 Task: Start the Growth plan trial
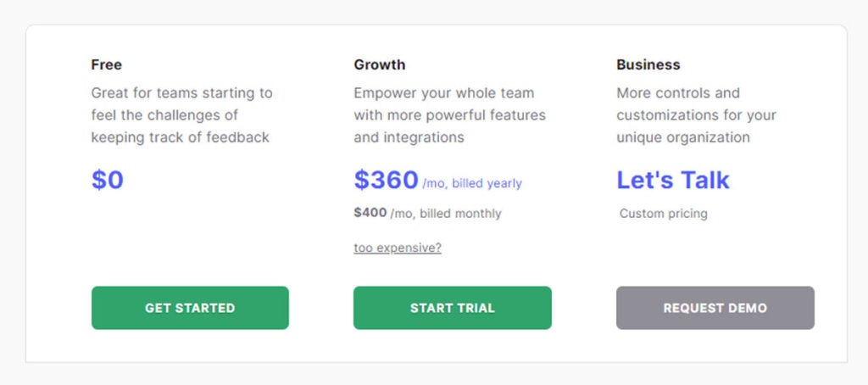(x=453, y=308)
